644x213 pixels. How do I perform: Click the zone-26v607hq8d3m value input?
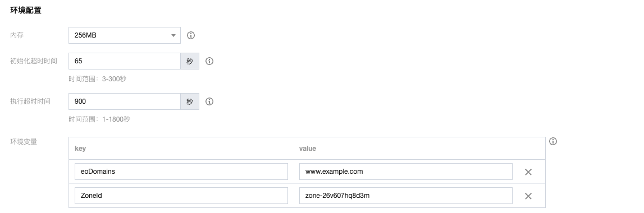(406, 196)
